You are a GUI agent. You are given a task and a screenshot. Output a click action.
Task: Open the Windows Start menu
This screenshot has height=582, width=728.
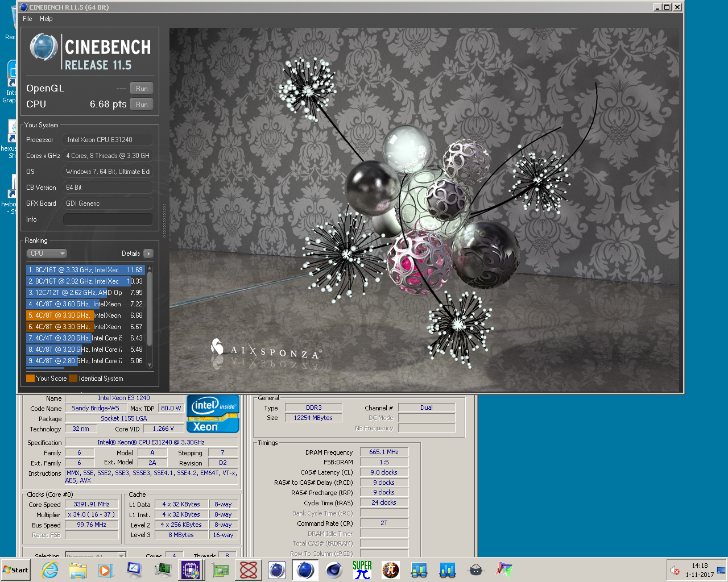click(16, 570)
